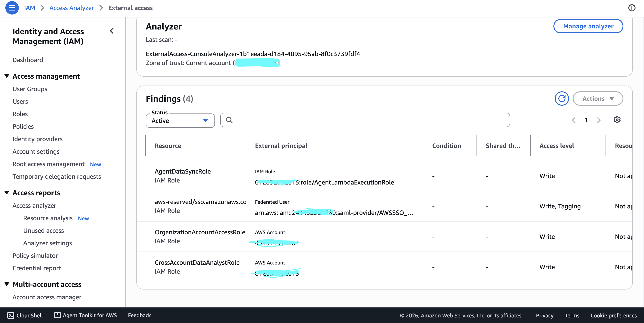The image size is (644, 323).
Task: Collapse the Multi-account access section
Action: click(7, 284)
